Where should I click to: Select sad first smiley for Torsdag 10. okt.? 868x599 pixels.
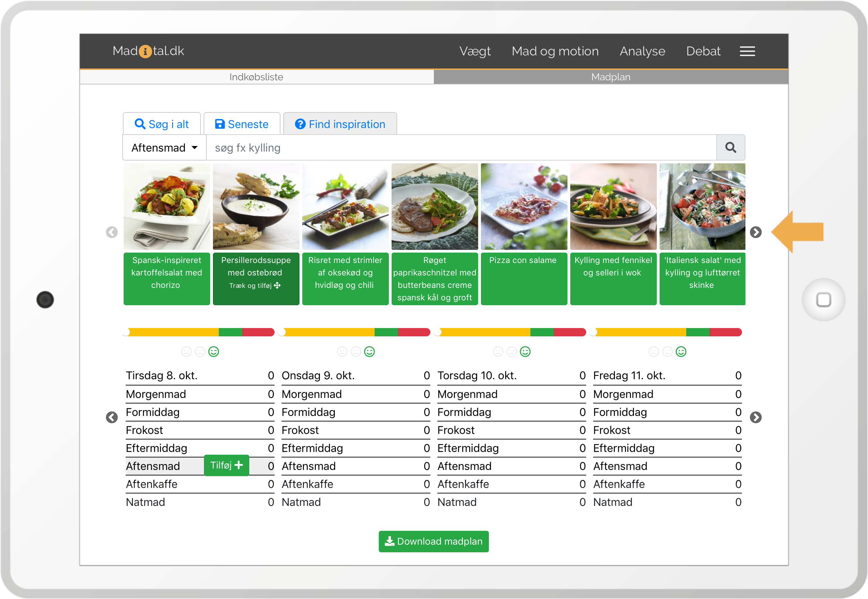[x=498, y=352]
